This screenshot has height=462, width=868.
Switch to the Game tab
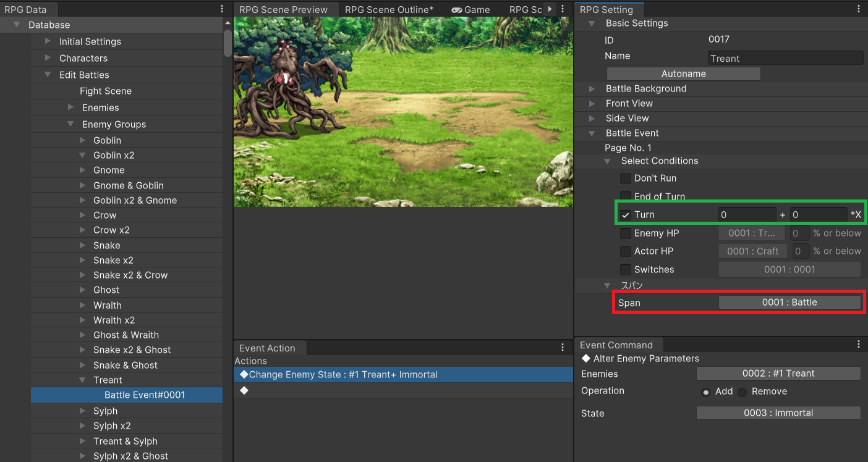coord(470,9)
